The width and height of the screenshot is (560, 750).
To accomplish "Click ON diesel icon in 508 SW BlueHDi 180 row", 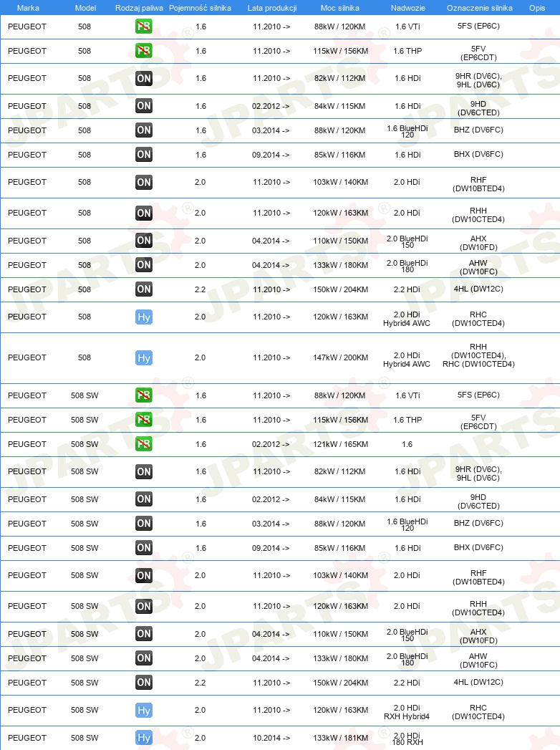I will (x=144, y=658).
